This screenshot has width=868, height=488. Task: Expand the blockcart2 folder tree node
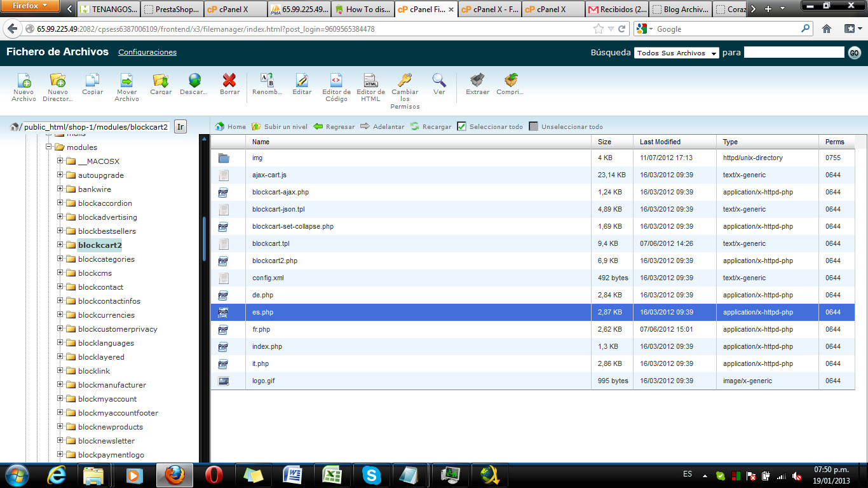(60, 245)
